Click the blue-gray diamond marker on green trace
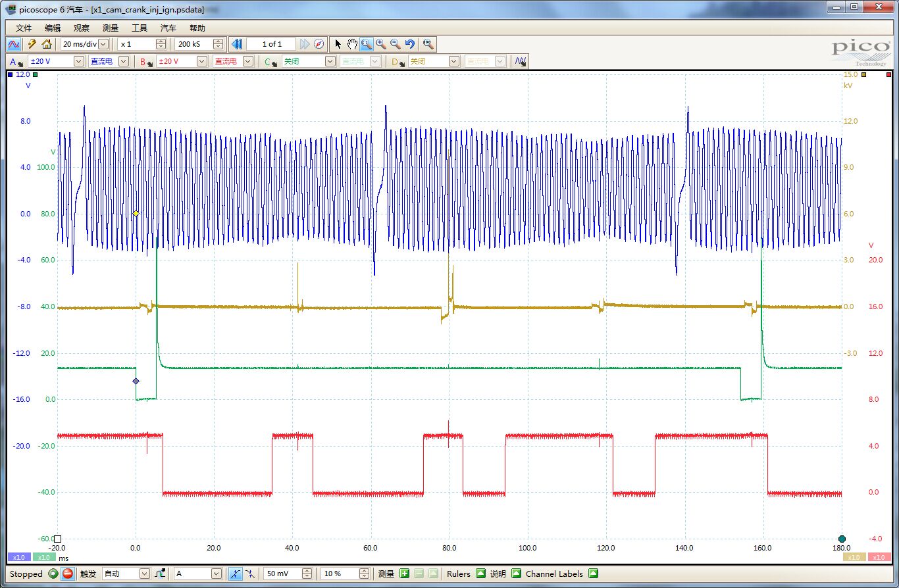Screen dimensions: 899x588 (136, 381)
